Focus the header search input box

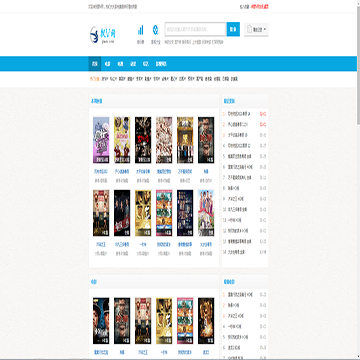tap(196, 29)
